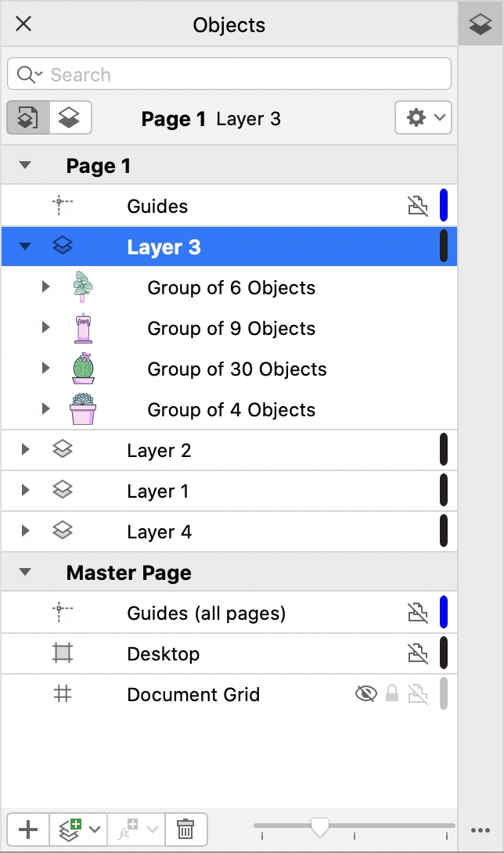This screenshot has width=504, height=853.
Task: Open the gear options dropdown
Action: [x=423, y=118]
